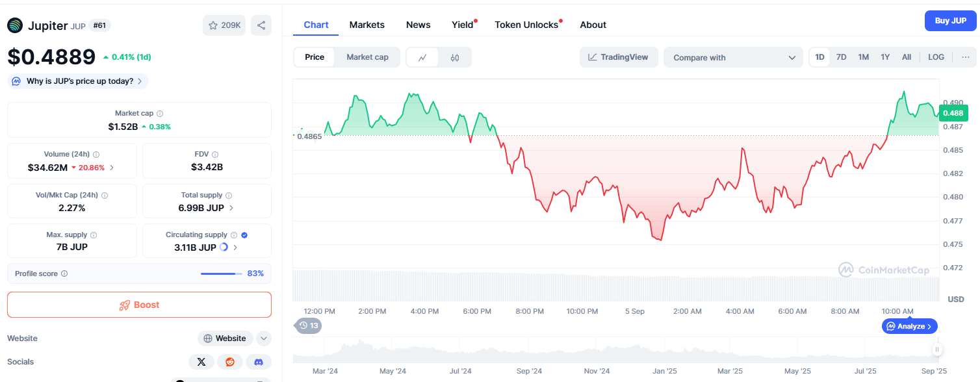980x382 pixels.
Task: Click FDV info icon
Action: (215, 155)
